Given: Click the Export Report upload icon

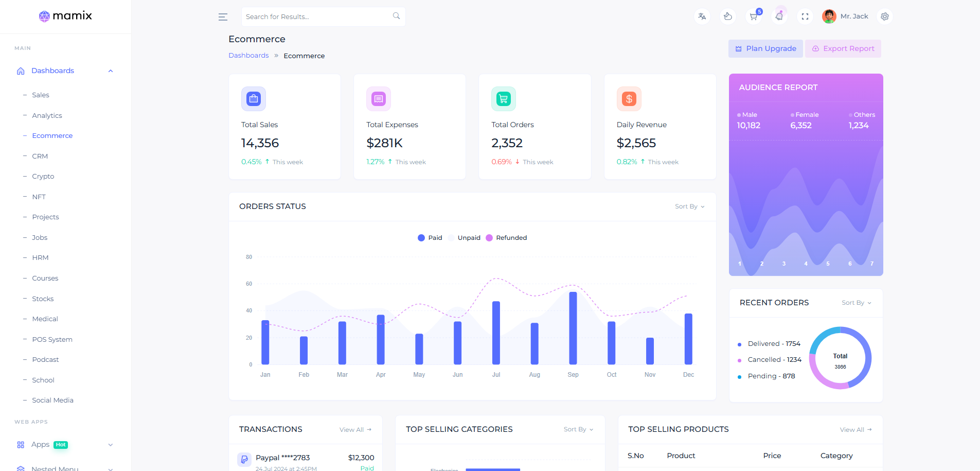Looking at the screenshot, I should point(815,49).
